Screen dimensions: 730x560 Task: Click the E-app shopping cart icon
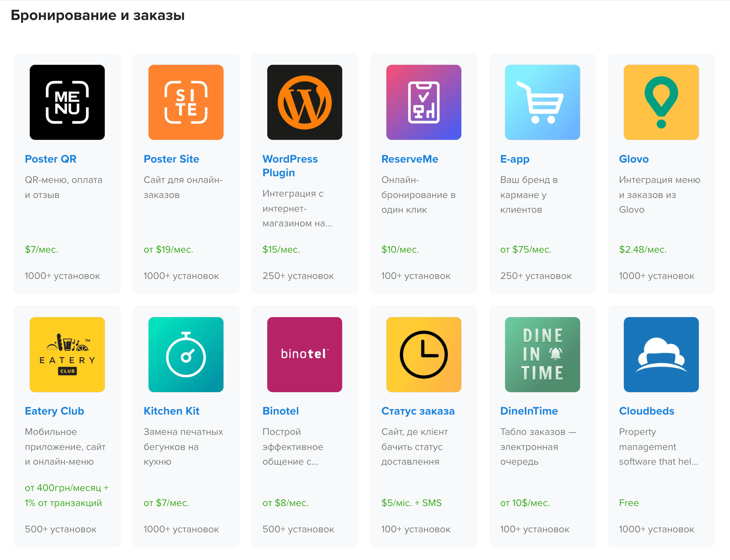click(542, 102)
